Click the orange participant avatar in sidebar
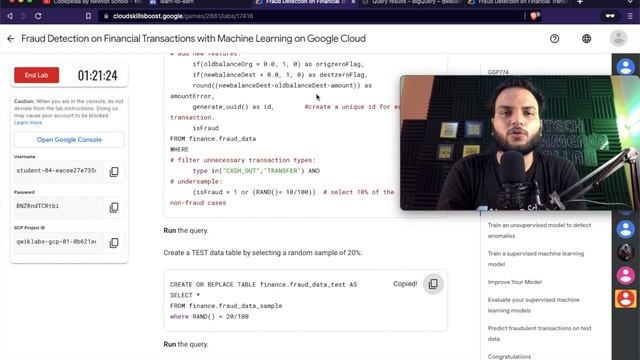 (x=626, y=299)
